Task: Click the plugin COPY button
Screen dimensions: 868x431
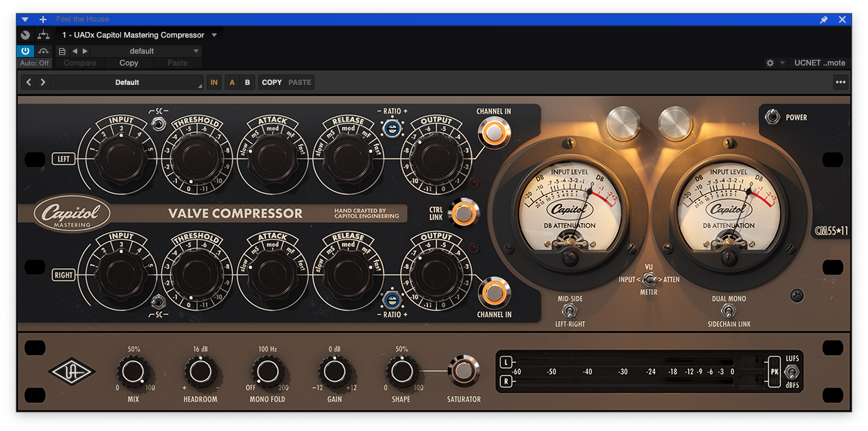Action: coord(272,82)
